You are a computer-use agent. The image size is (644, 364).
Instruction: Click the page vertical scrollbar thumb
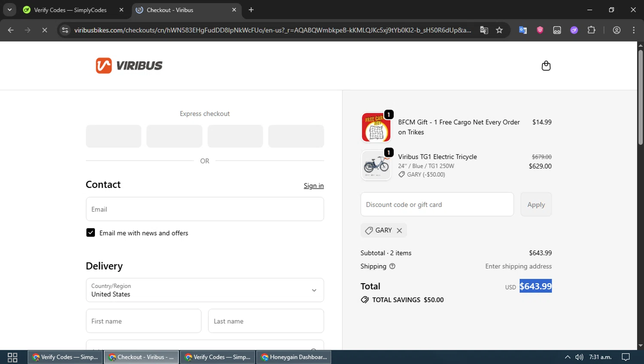pyautogui.click(x=640, y=97)
